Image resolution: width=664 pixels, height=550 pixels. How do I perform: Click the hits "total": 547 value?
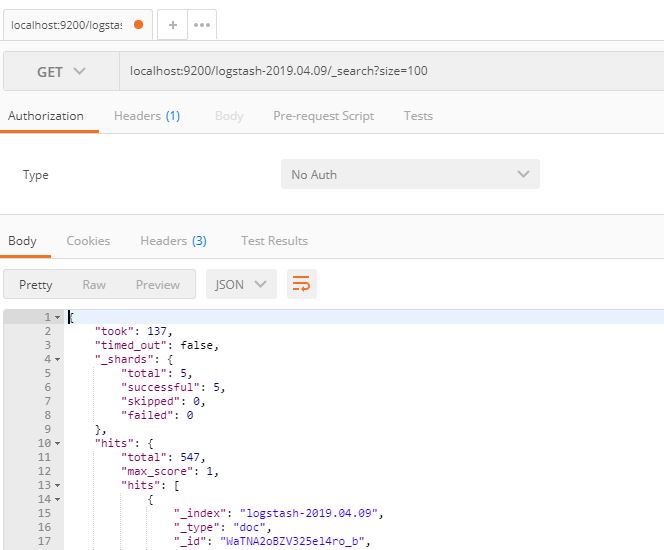click(x=190, y=457)
